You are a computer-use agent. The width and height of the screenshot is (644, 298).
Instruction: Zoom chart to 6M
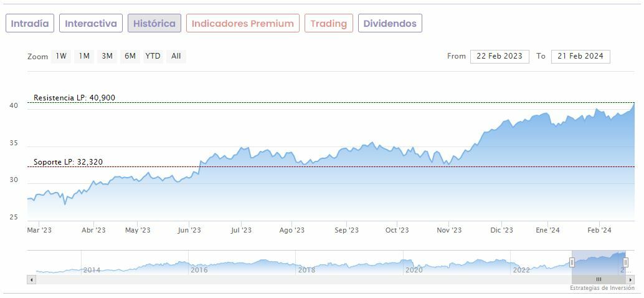(130, 56)
